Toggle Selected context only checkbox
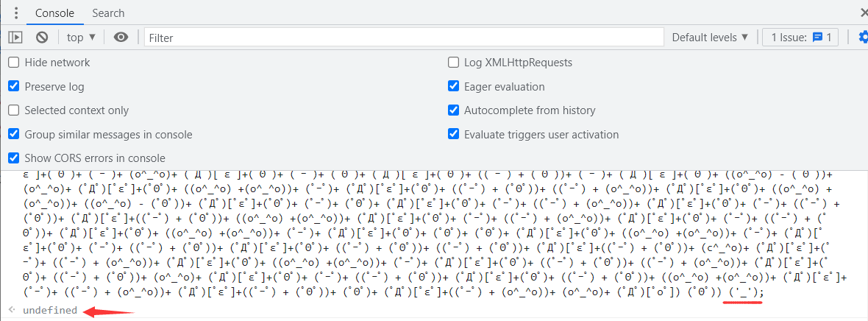The width and height of the screenshot is (868, 321). tap(14, 110)
